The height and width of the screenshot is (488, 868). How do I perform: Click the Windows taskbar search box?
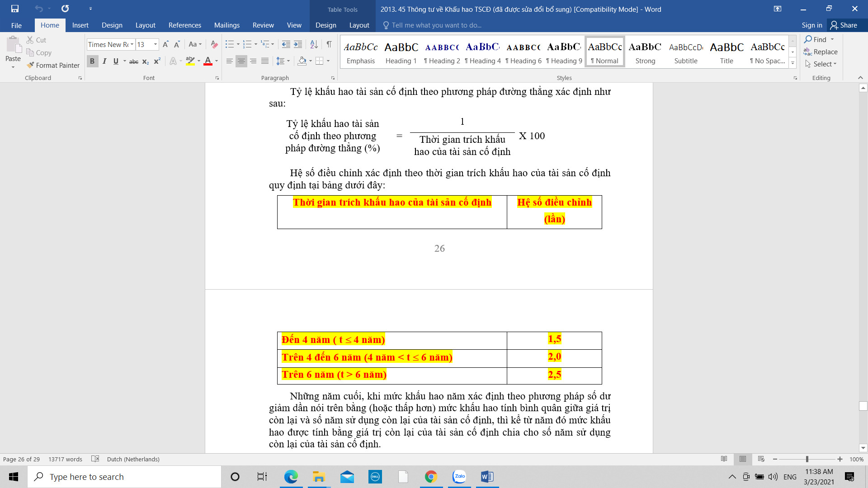124,477
